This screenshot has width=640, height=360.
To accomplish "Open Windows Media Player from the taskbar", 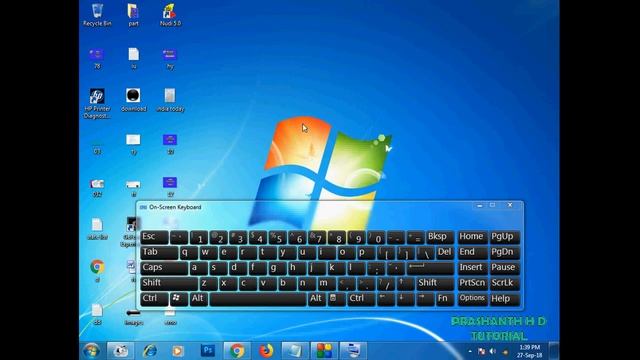I will 178,351.
